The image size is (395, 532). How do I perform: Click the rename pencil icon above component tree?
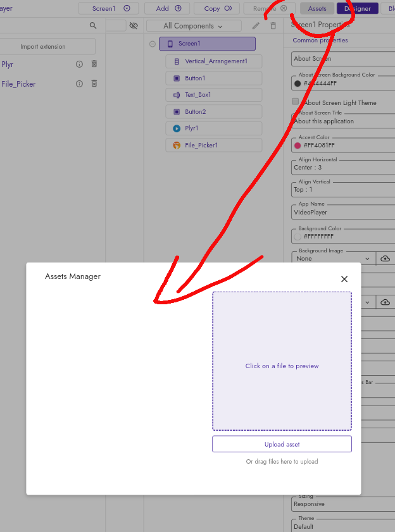point(256,26)
